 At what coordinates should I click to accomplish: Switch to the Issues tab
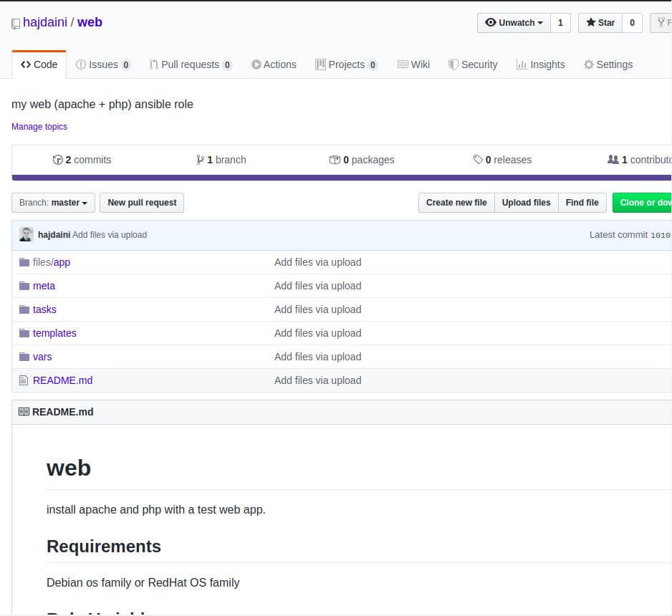[103, 64]
